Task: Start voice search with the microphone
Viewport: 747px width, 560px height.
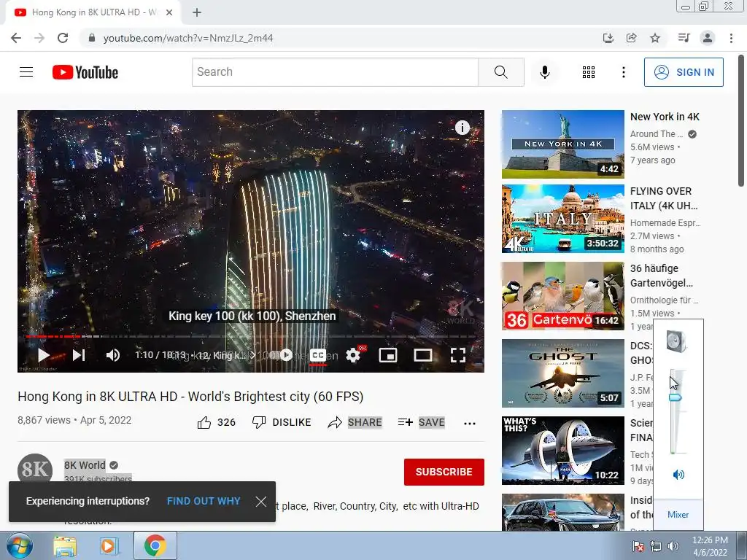Action: point(544,72)
